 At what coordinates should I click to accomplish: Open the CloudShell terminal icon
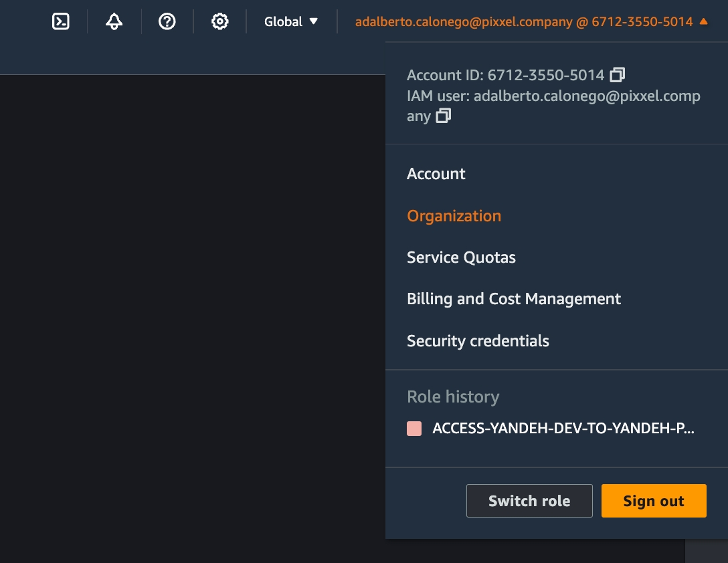click(x=61, y=21)
